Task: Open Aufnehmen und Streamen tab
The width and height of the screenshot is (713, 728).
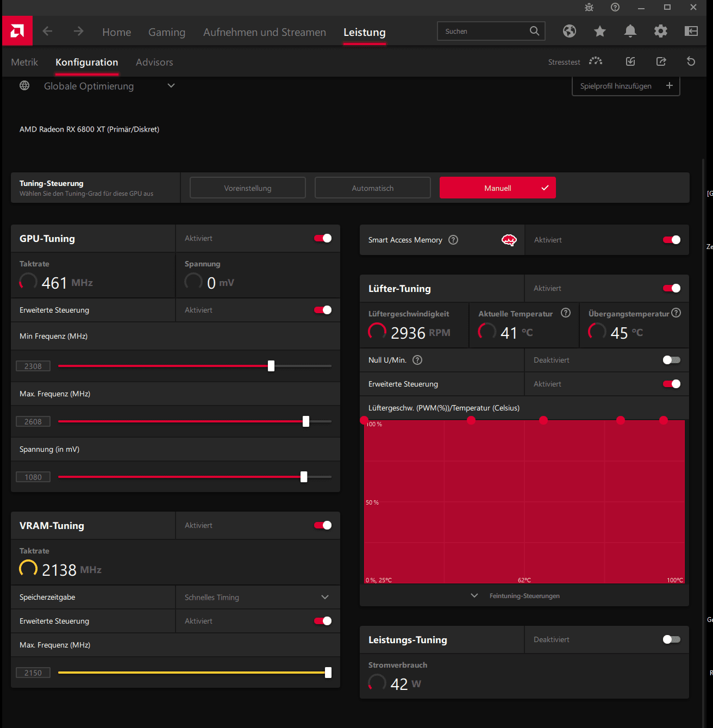Action: point(265,32)
